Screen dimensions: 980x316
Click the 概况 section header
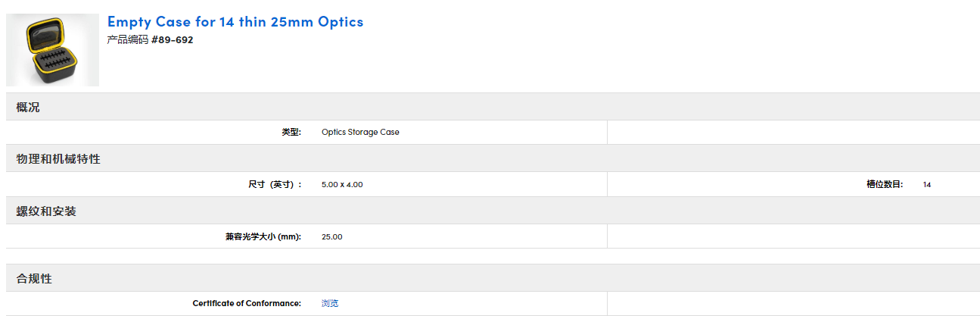point(28,107)
